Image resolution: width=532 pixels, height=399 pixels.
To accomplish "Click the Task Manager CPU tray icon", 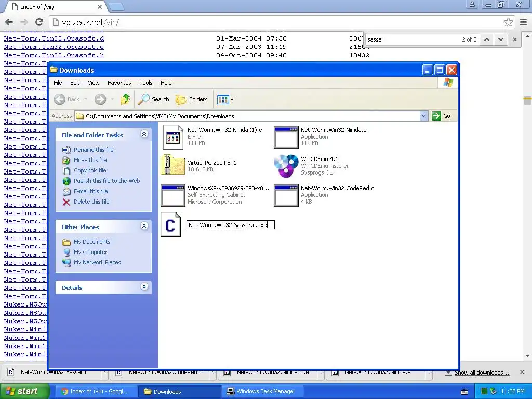I will click(x=484, y=391).
